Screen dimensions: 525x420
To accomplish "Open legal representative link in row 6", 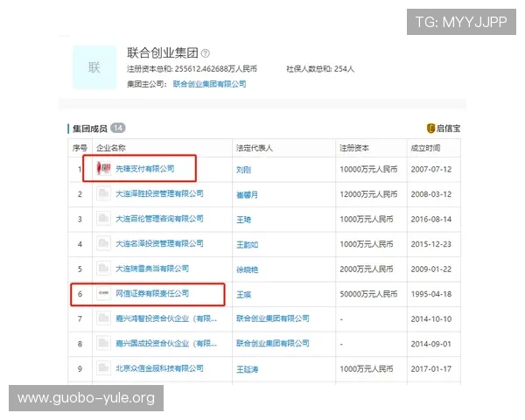I will pos(243,294).
